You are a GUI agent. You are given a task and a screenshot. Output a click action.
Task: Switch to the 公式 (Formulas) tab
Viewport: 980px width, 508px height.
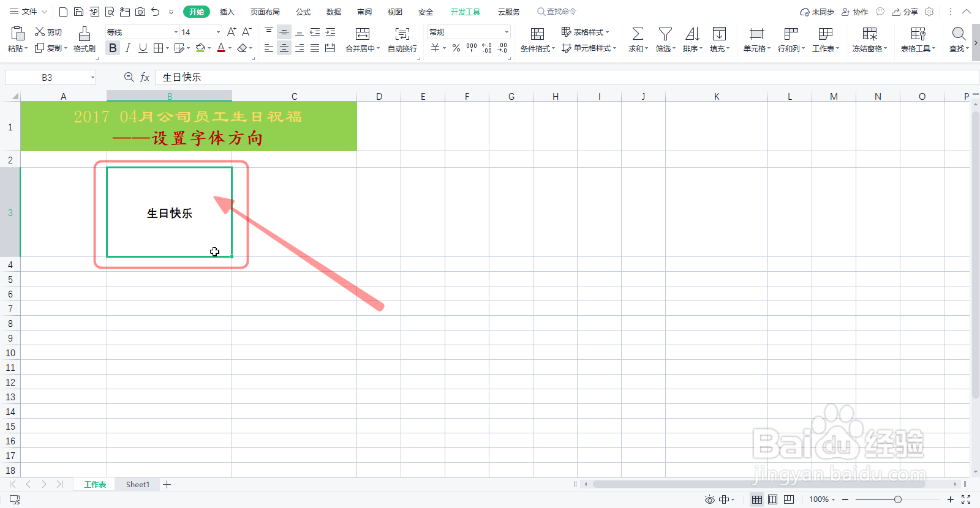click(303, 12)
